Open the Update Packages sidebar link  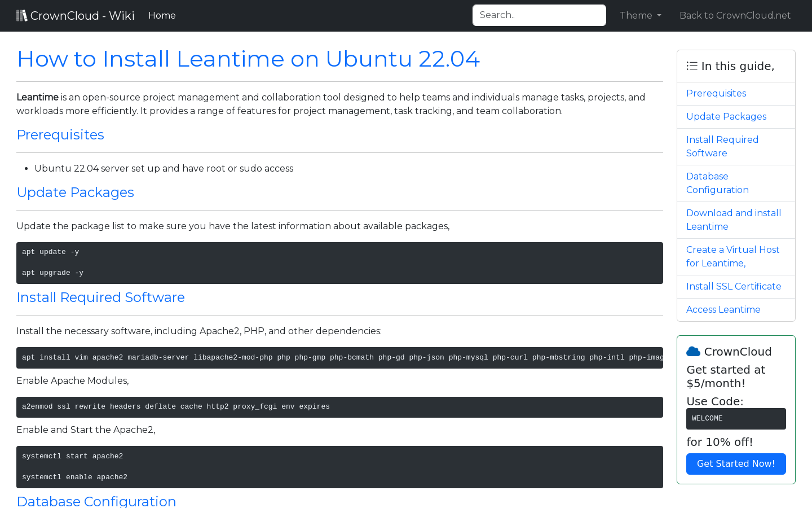pyautogui.click(x=726, y=116)
